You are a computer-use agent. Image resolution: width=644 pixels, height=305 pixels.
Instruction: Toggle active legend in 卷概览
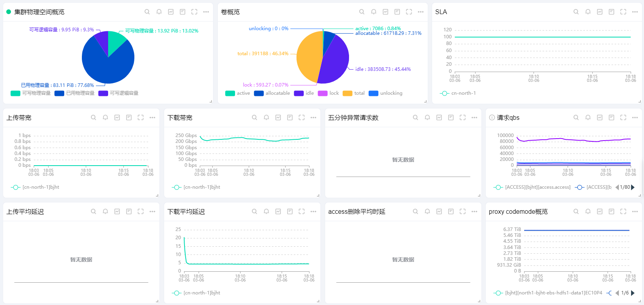point(238,93)
